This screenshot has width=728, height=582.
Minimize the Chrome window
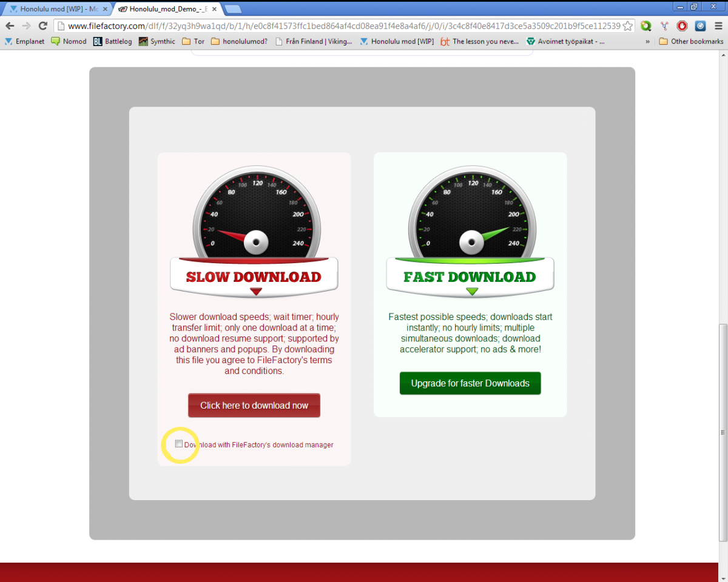pyautogui.click(x=680, y=6)
